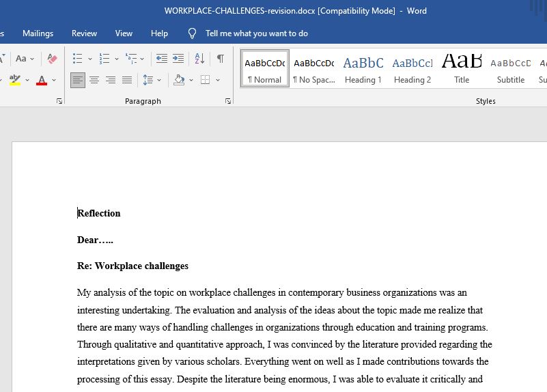Viewport: 547px width, 392px height.
Task: Click the word 'contemporary' in the paragraph
Action: click(316, 292)
